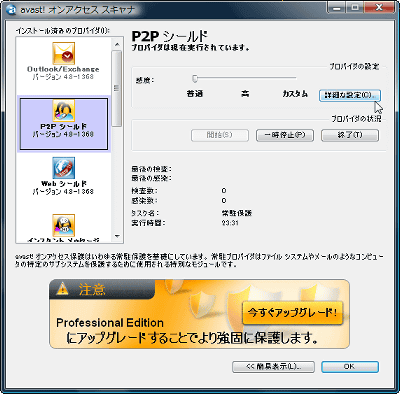
Task: Click the warning triangle on the banner
Action: click(62, 289)
